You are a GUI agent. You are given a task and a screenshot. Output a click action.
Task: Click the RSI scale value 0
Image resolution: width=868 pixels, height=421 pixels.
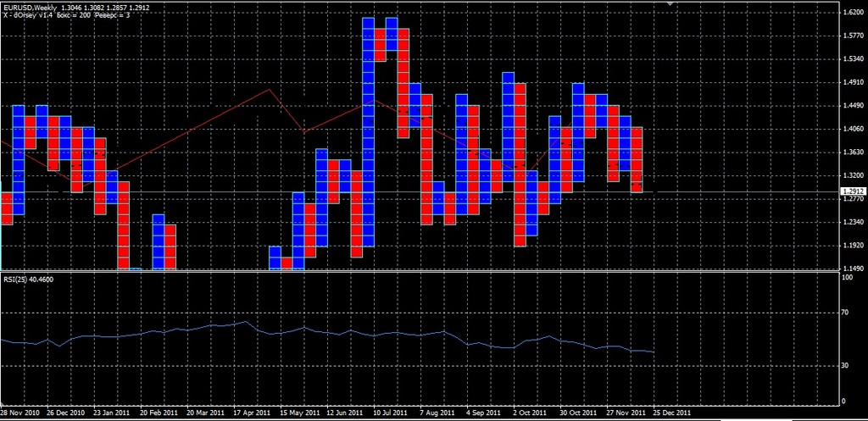coord(843,401)
